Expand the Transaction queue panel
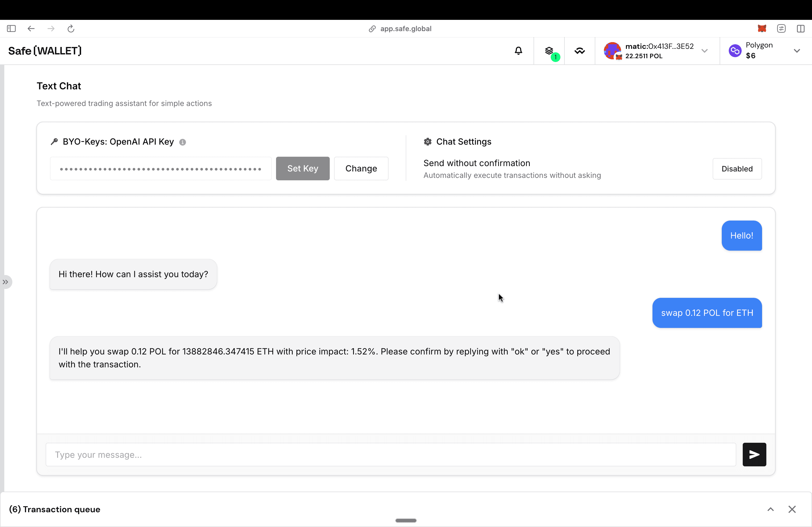Screen dimensions: 812x527 pos(770,509)
